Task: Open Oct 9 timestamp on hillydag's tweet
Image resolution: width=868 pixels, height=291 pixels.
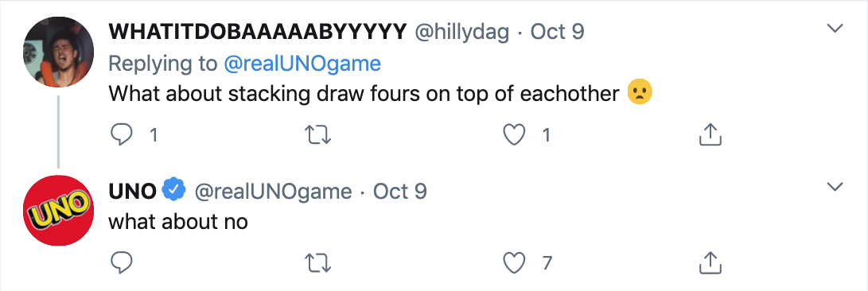Action: (x=558, y=32)
